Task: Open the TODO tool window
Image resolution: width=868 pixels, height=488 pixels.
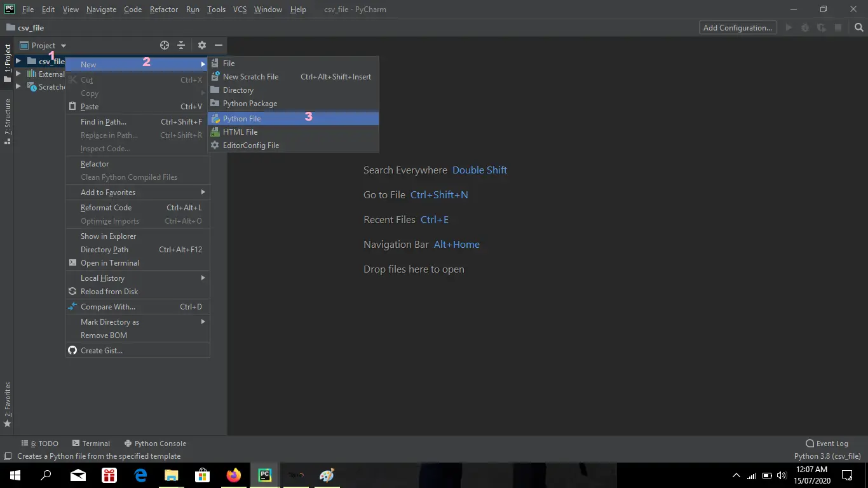Action: click(x=40, y=443)
